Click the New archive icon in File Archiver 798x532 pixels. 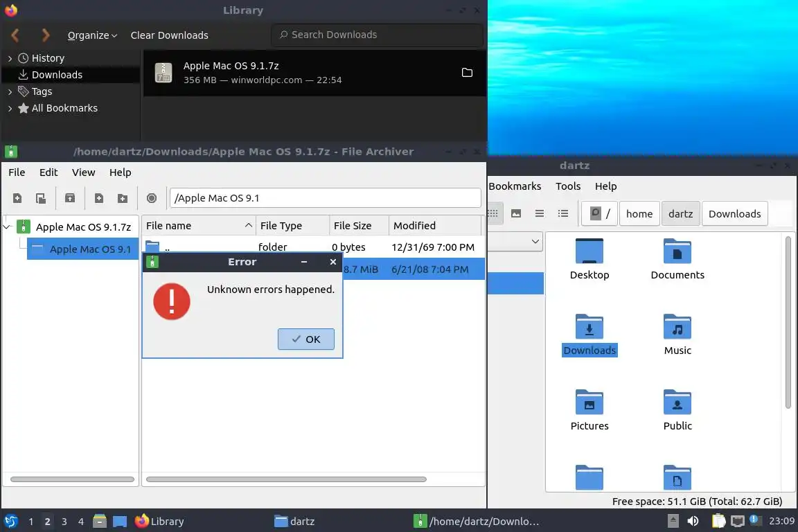(17, 198)
